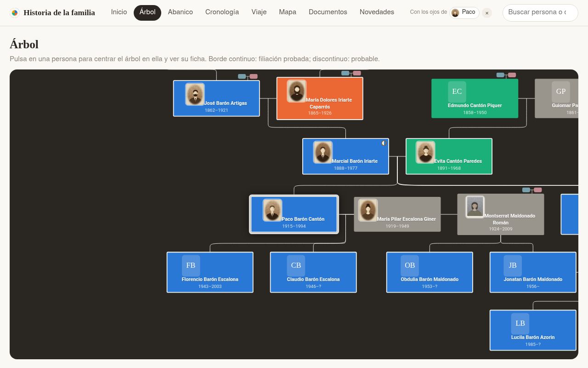
Task: Click the EC initials avatar of Edmundo Cantón Piquer
Action: click(x=457, y=92)
